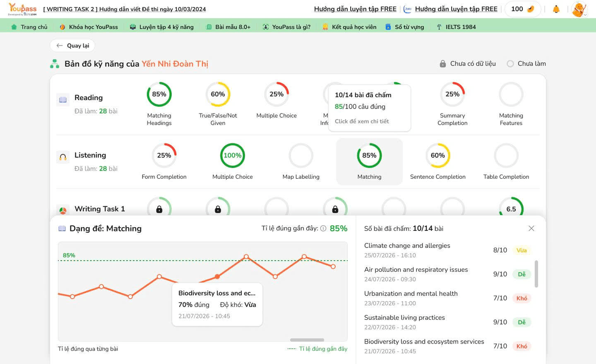Open YouPass là gì? menu item
This screenshot has width=596, height=364.
click(x=286, y=27)
